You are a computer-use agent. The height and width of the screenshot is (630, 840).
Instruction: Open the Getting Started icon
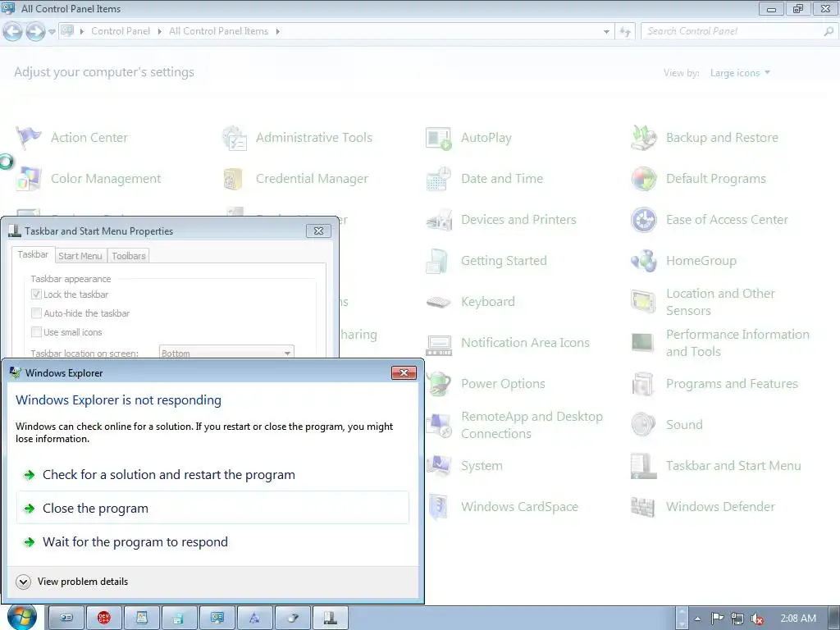(x=439, y=261)
